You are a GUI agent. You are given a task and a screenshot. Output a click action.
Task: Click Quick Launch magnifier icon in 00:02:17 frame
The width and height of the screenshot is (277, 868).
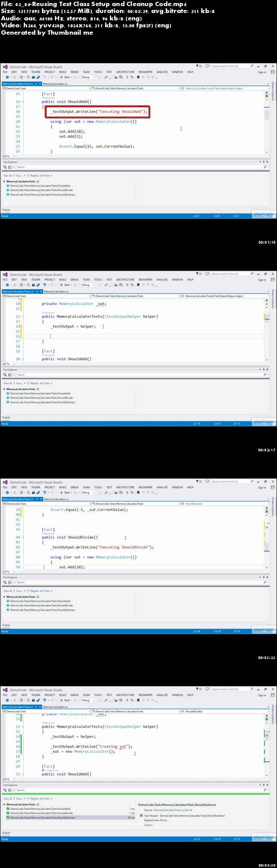[x=252, y=274]
